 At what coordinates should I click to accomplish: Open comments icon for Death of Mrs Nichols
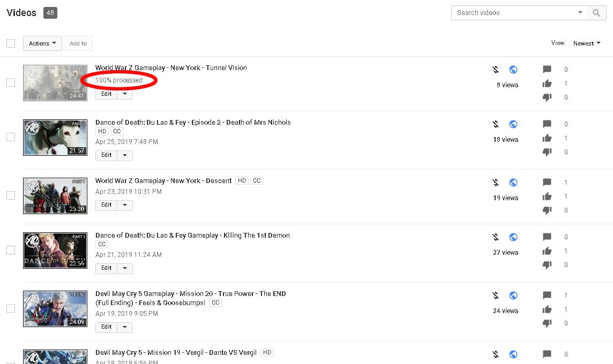point(547,124)
